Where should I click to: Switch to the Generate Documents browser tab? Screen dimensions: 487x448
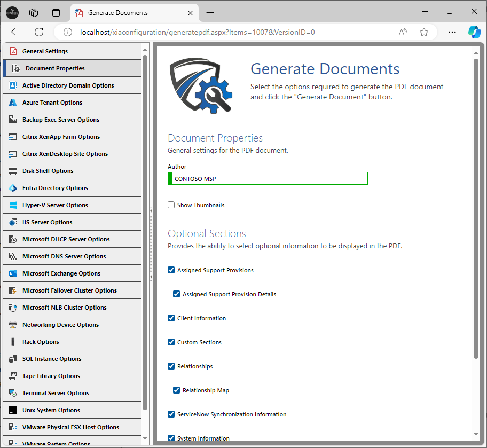pyautogui.click(x=134, y=13)
